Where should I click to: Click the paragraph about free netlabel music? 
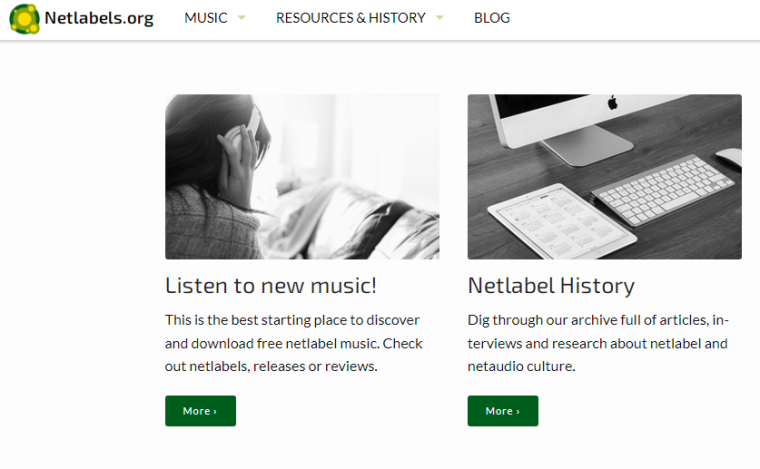pos(294,343)
